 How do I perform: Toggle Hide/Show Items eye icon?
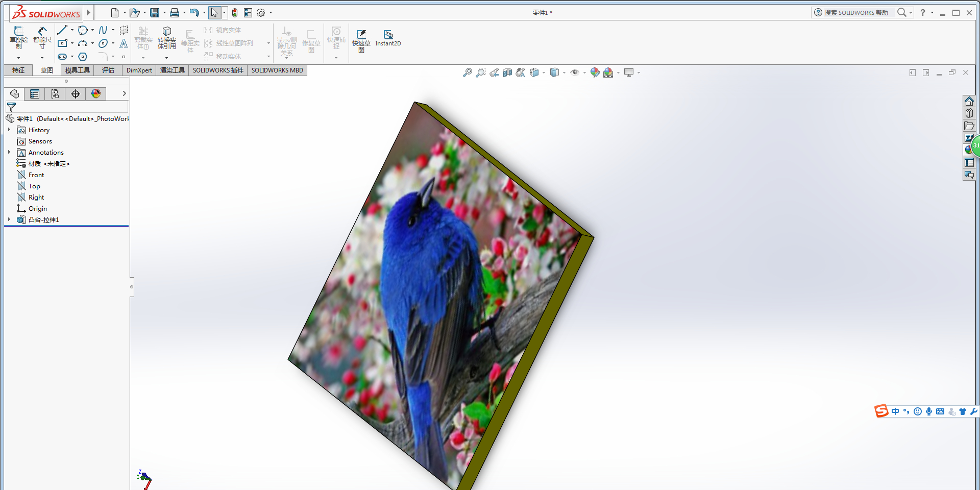tap(575, 73)
